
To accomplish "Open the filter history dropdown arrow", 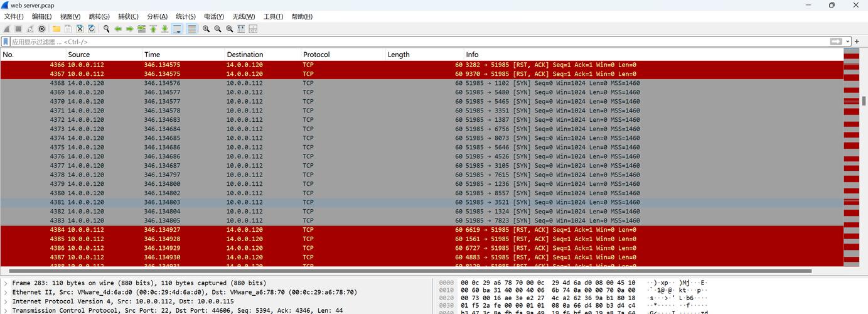I will click(848, 41).
